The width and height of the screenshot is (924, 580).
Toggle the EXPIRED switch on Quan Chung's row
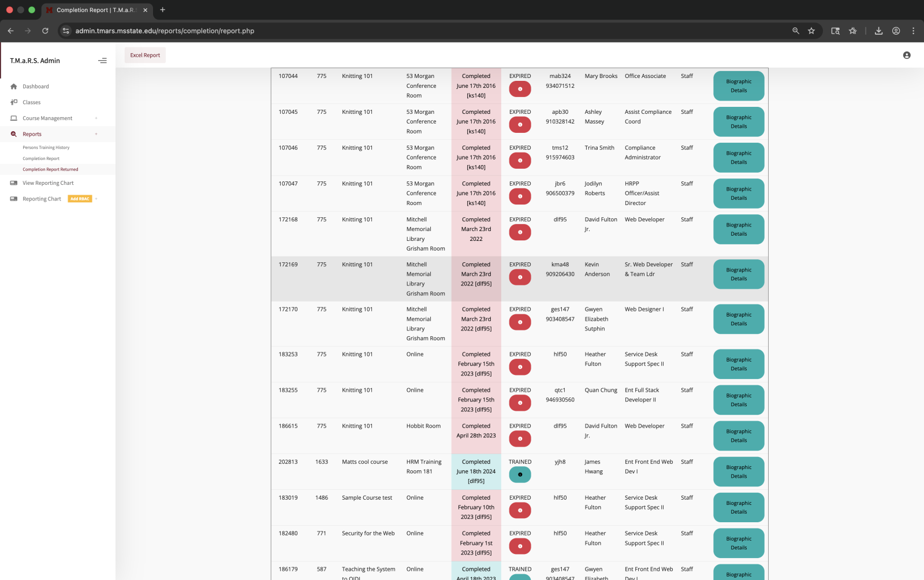[519, 403]
